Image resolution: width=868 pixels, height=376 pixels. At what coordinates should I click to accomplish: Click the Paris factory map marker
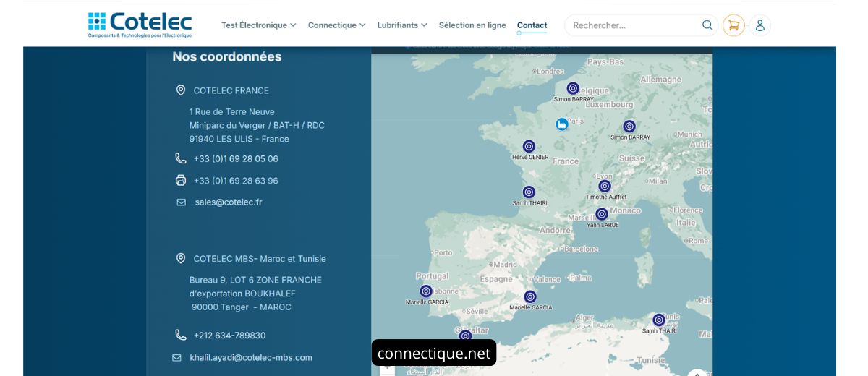(561, 124)
